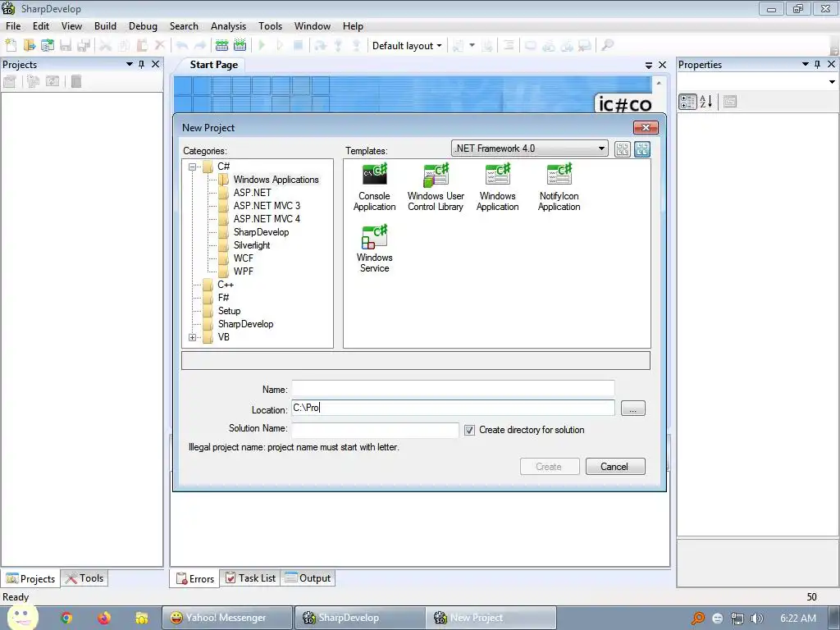Open Projects panel options dropdown arrow
This screenshot has height=630, width=840.
click(129, 64)
